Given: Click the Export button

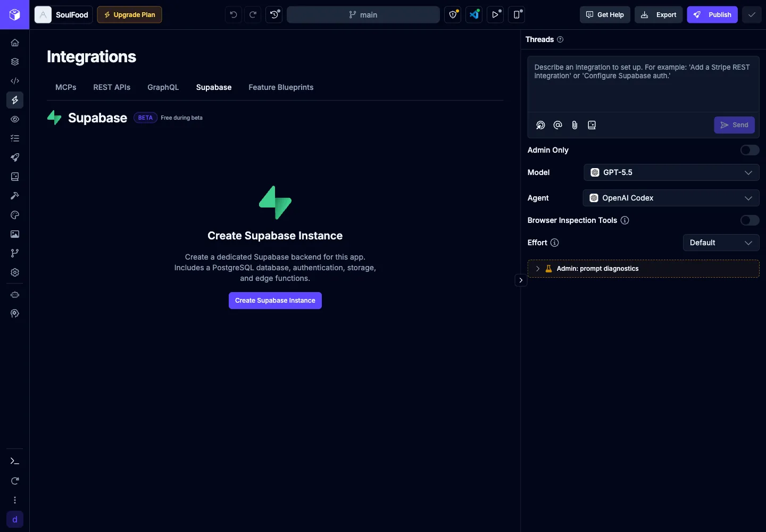Looking at the screenshot, I should pyautogui.click(x=659, y=15).
